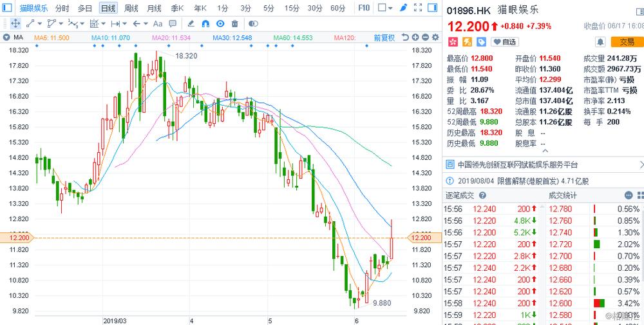The height and width of the screenshot is (325, 644).
Task: Open wave tool dropdown arrow
Action: [82, 24]
